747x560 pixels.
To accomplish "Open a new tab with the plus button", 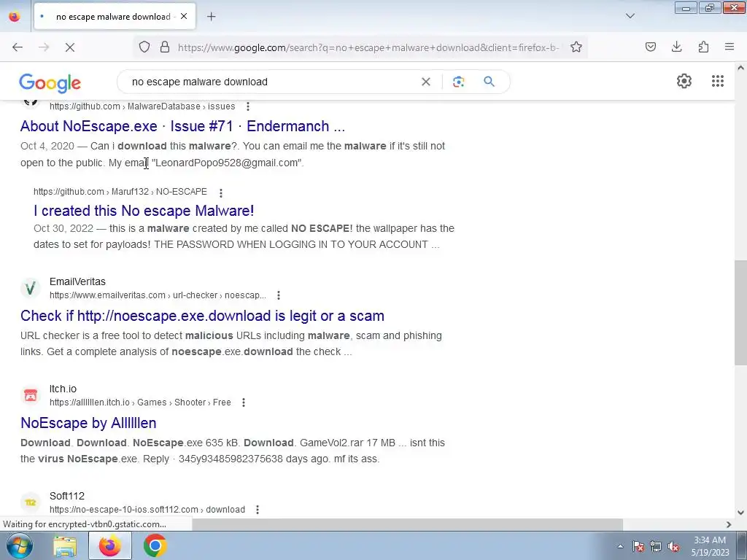I will click(211, 17).
